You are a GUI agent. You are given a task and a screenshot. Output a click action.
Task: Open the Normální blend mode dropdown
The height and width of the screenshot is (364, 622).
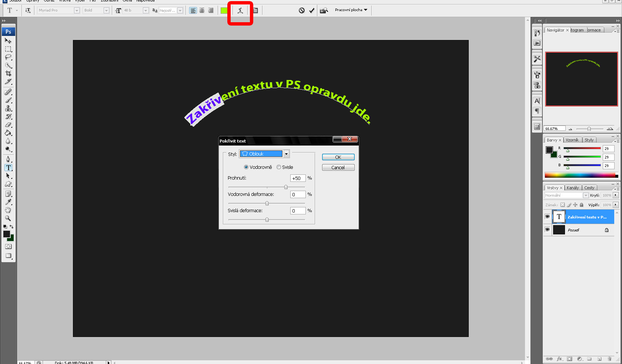[586, 195]
